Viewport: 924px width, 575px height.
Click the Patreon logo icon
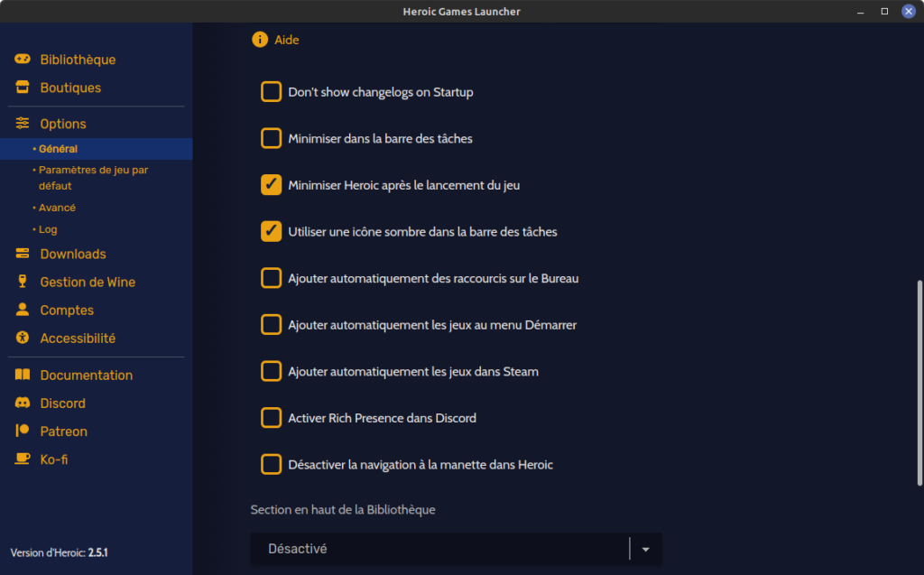[23, 431]
